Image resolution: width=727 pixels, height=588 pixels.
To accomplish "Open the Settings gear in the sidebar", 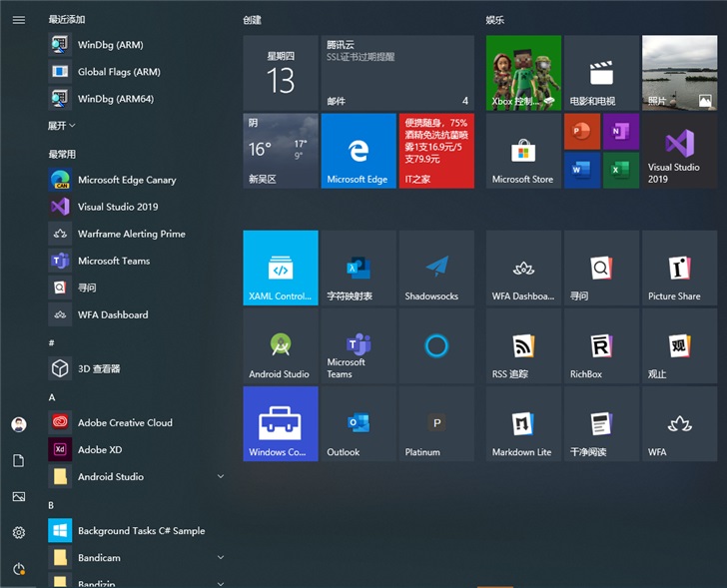I will (19, 533).
